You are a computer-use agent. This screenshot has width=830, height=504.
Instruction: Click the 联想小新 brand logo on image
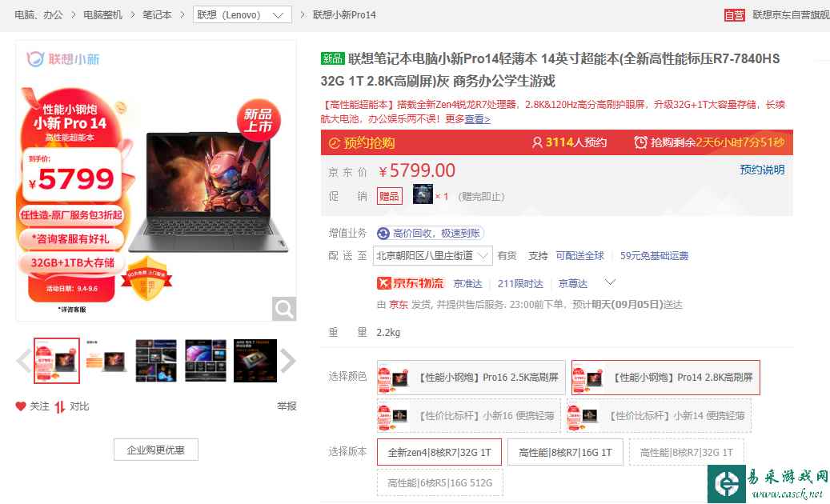63,59
